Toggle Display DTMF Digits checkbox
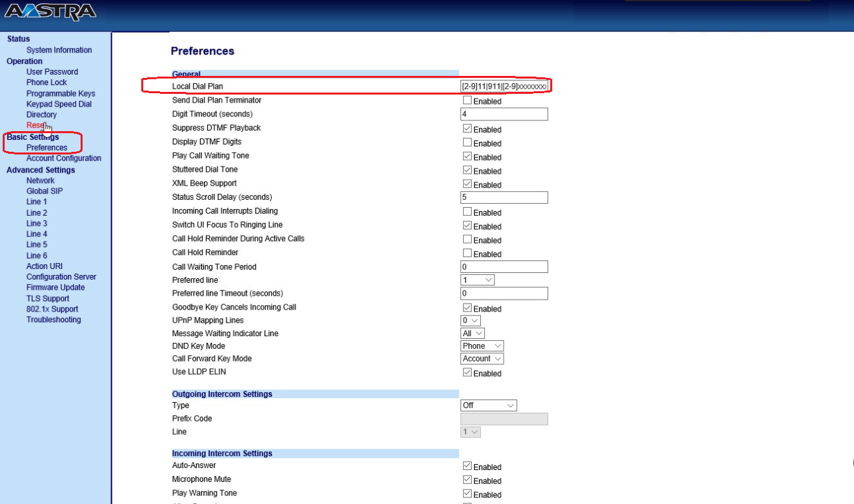The height and width of the screenshot is (504, 854). pos(468,142)
